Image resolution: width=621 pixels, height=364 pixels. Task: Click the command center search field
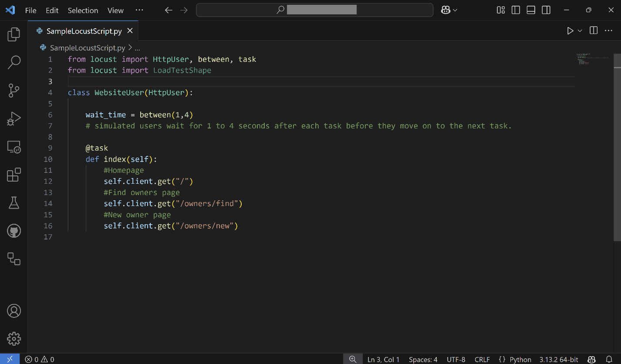[314, 10]
